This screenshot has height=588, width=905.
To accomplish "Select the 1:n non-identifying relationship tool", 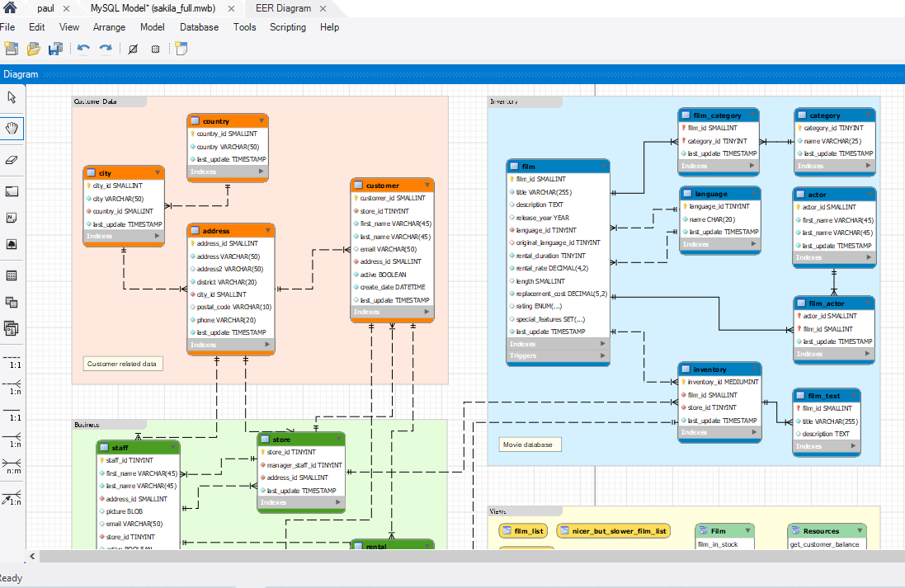I will tap(12, 387).
